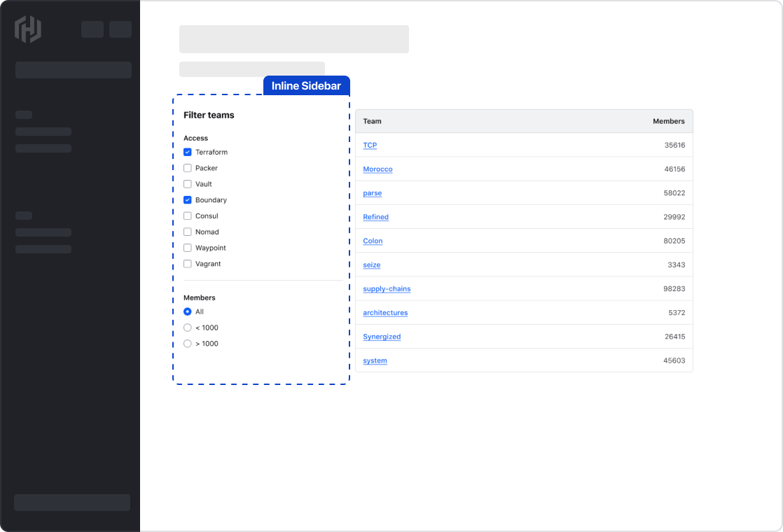Click the "Inline Sidebar" badge
The height and width of the screenshot is (532, 783).
pos(306,85)
